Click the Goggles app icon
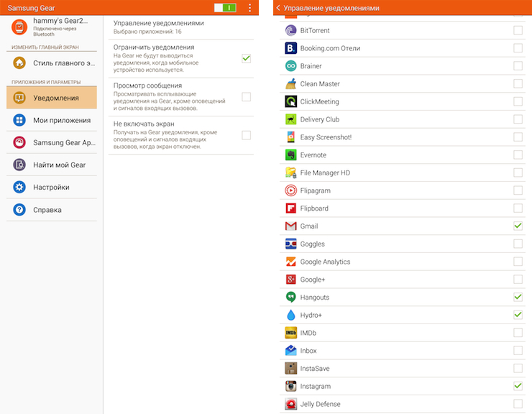Screen dimensions: 532x414 pyautogui.click(x=290, y=244)
